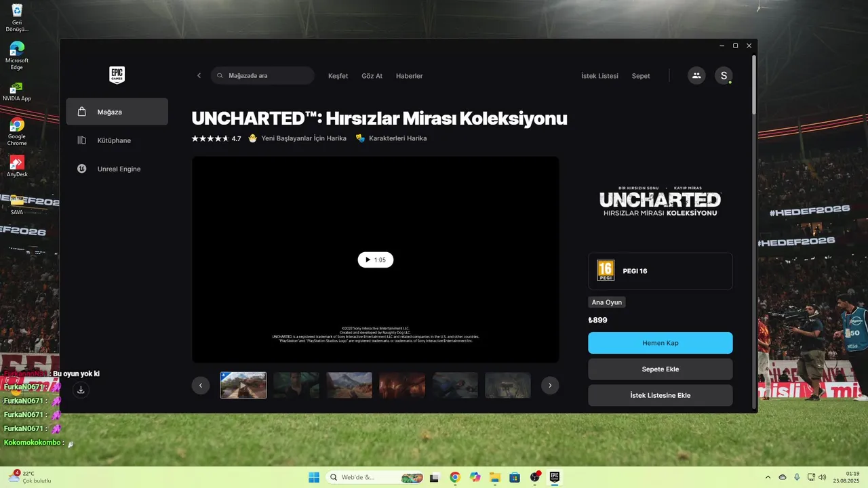Select Mağaza in the sidebar
The width and height of the screenshot is (868, 488).
[117, 112]
